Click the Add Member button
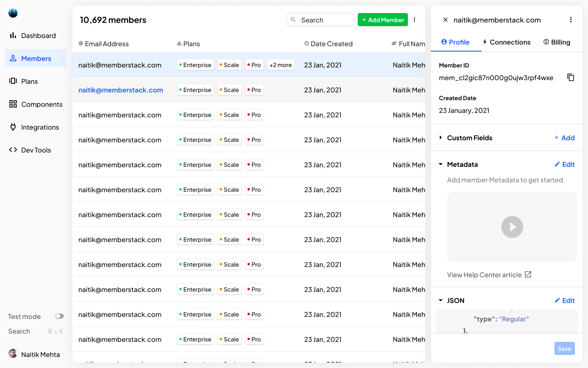This screenshot has height=368, width=588. click(383, 19)
